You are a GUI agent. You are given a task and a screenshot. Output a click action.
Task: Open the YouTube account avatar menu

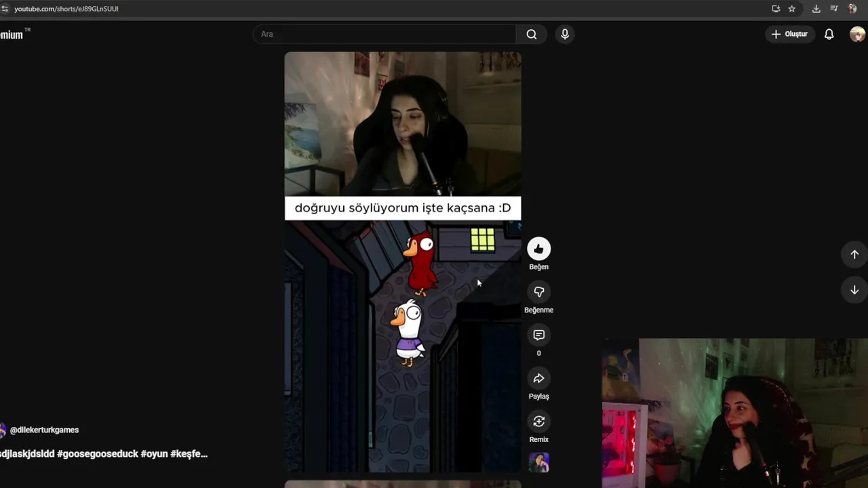(x=858, y=34)
